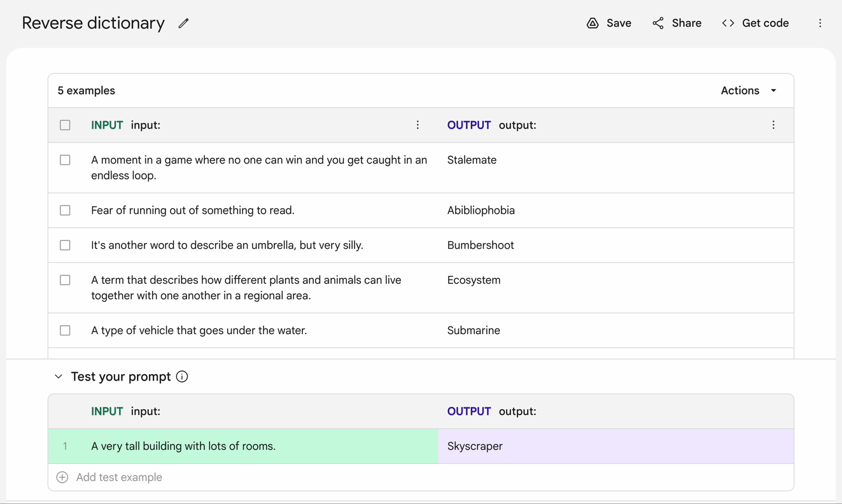
Task: Edit the skyscraper test input cell
Action: pyautogui.click(x=183, y=446)
